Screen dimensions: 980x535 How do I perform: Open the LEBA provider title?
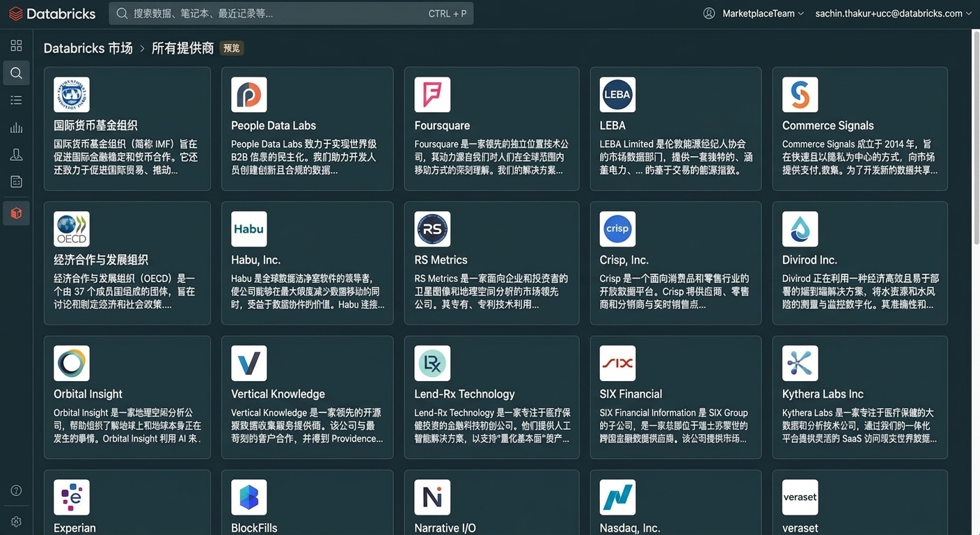(612, 125)
